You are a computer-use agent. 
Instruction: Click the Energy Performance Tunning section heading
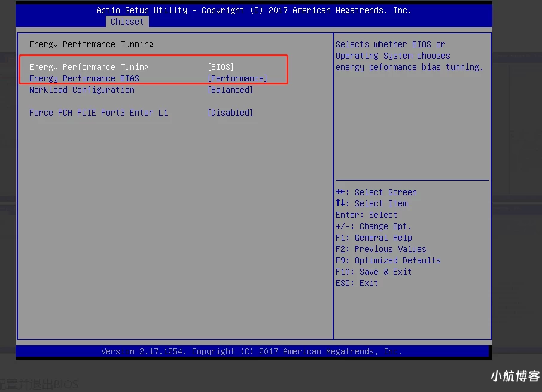[x=92, y=44]
